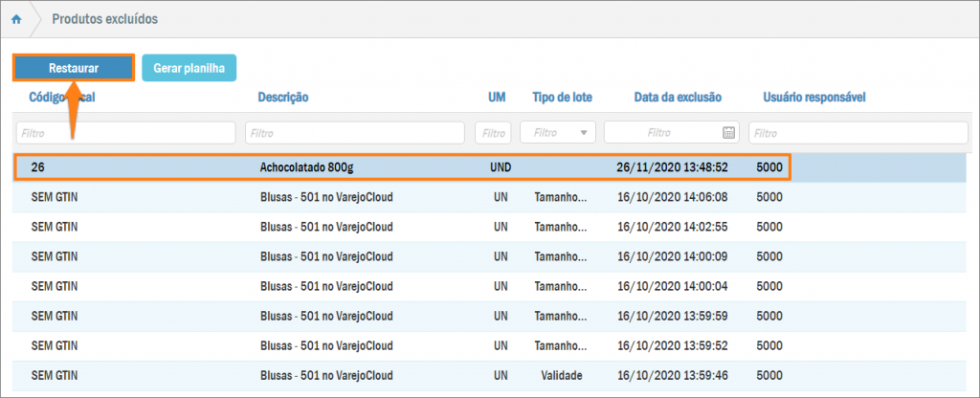
Task: Click the UM filter input box
Action: 493,132
